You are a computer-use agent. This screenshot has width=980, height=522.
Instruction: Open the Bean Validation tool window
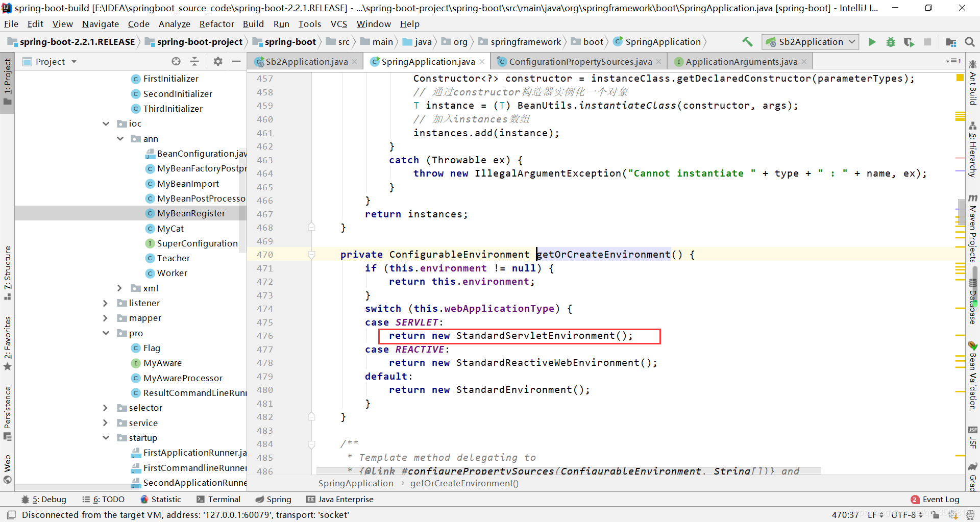tap(973, 376)
